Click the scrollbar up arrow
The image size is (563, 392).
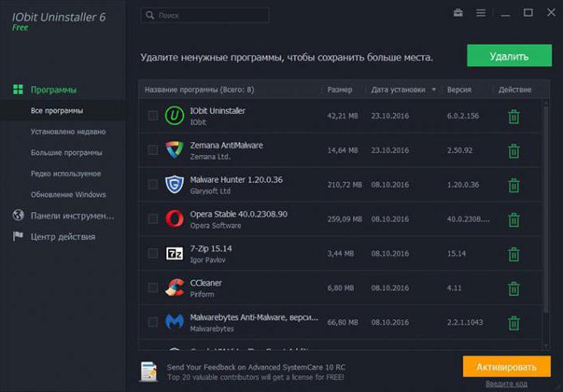click(546, 103)
